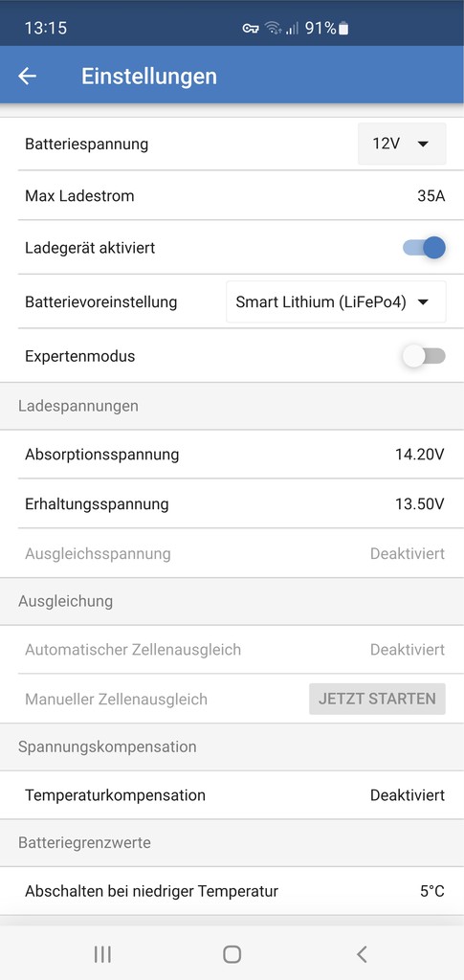
Task: Tap the battery percentage status icon
Action: [x=326, y=28]
